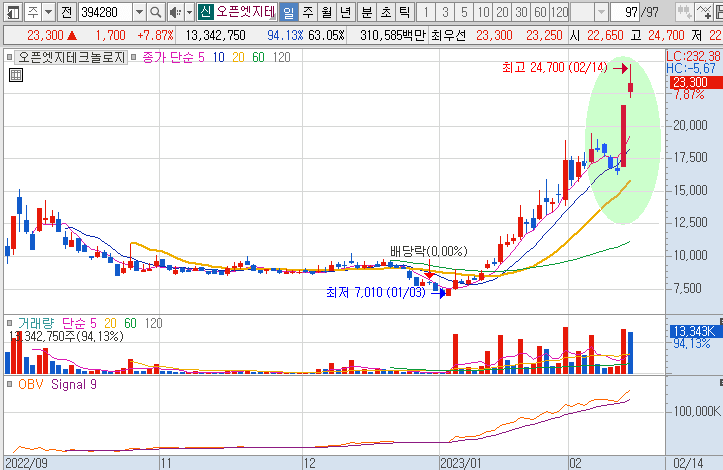This screenshot has width=723, height=470.
Task: Click the 최저 7,010 (01/03) low marker
Action: (376, 292)
